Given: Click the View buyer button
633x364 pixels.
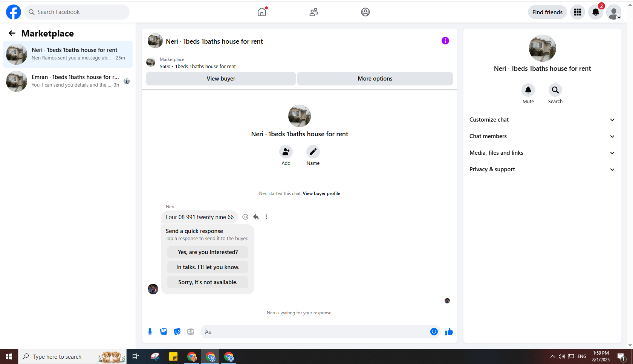Looking at the screenshot, I should click(x=221, y=79).
